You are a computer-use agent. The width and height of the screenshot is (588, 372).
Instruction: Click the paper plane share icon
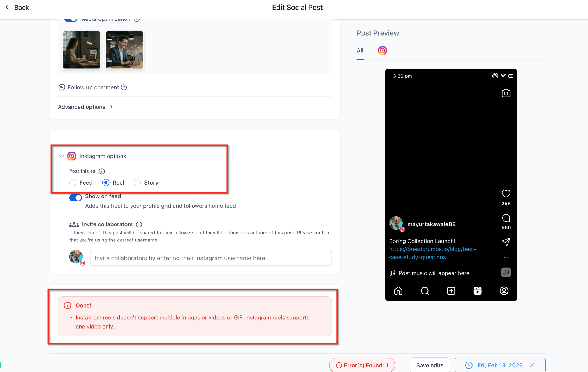tap(506, 241)
